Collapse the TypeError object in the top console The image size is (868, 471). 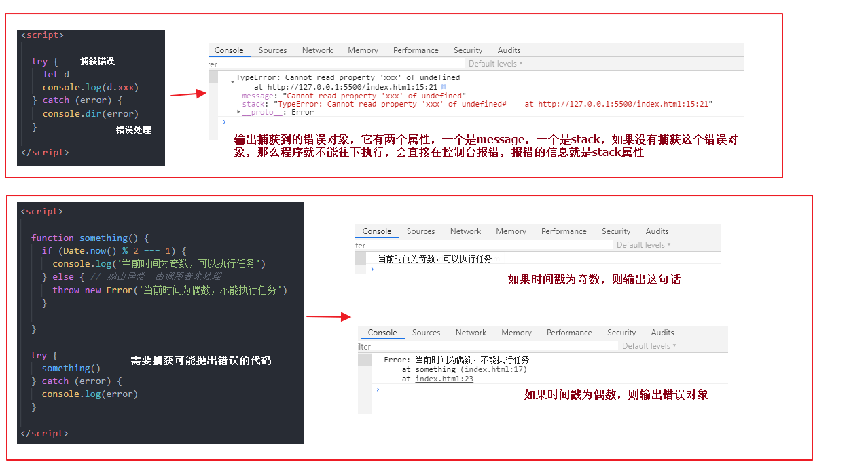point(233,81)
